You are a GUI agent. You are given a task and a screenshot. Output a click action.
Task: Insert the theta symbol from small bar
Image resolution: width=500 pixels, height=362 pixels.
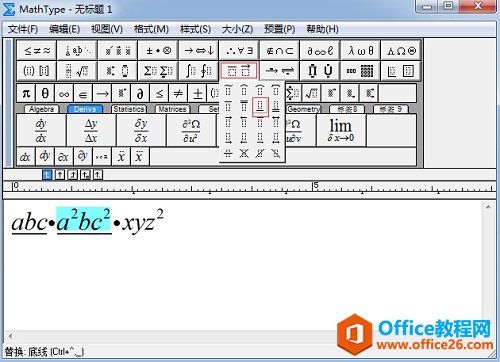45,93
